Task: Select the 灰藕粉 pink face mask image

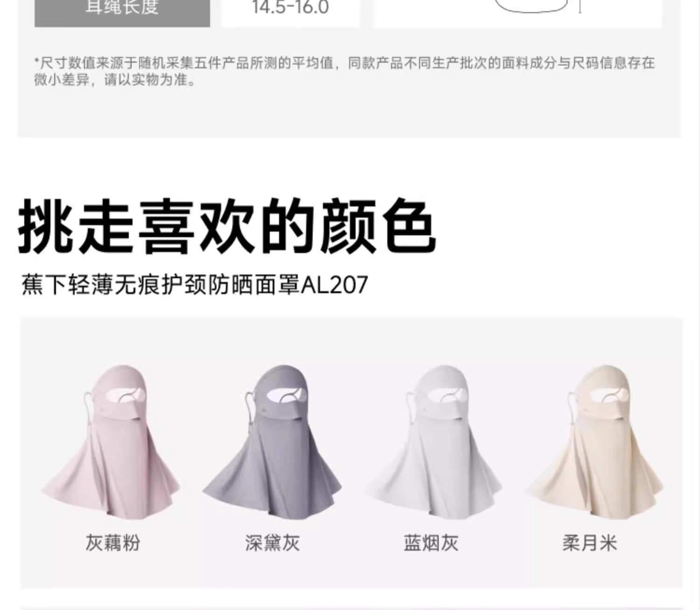Action: pyautogui.click(x=112, y=441)
